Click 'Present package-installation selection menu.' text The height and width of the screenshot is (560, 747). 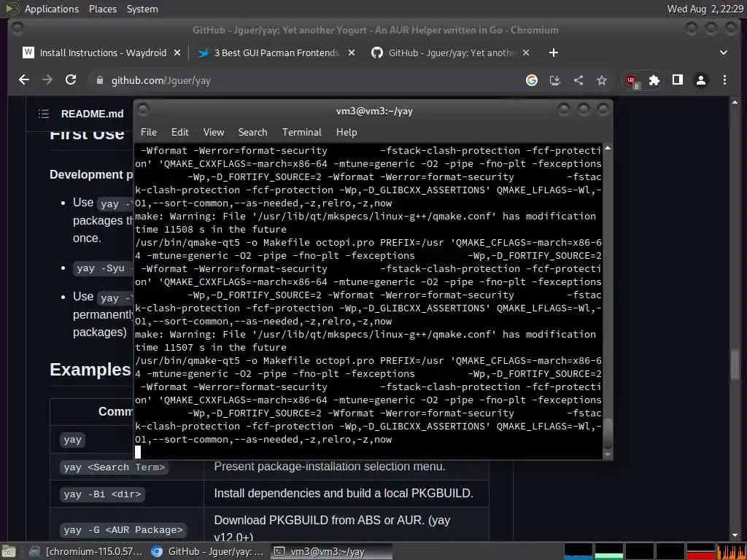coord(330,467)
